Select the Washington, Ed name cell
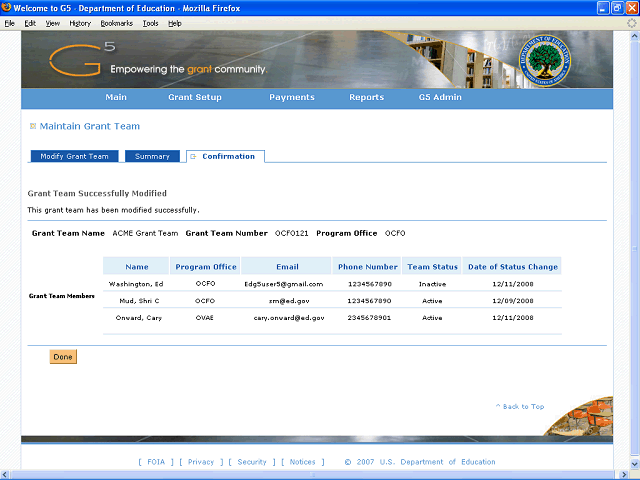Image resolution: width=640 pixels, height=480 pixels. tap(136, 284)
